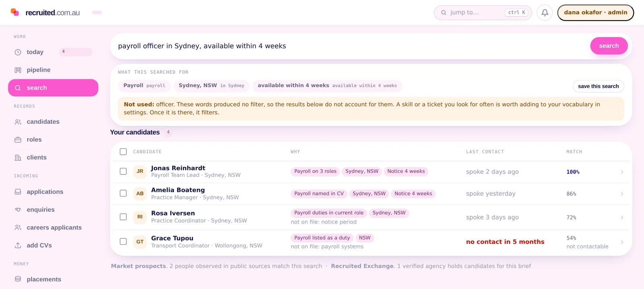Screen dimensions: 644x289
Task: Expand Rosa Iversen row chevron
Action: [x=622, y=217]
